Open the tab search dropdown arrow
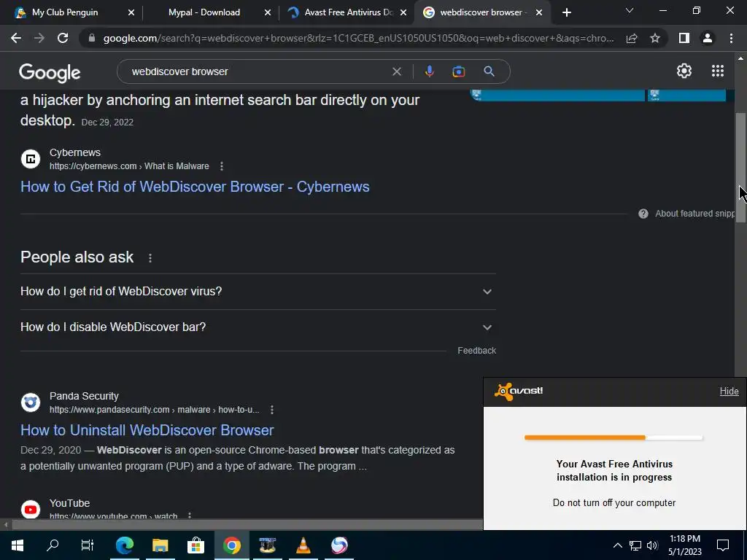This screenshot has height=560, width=747. pos(630,11)
